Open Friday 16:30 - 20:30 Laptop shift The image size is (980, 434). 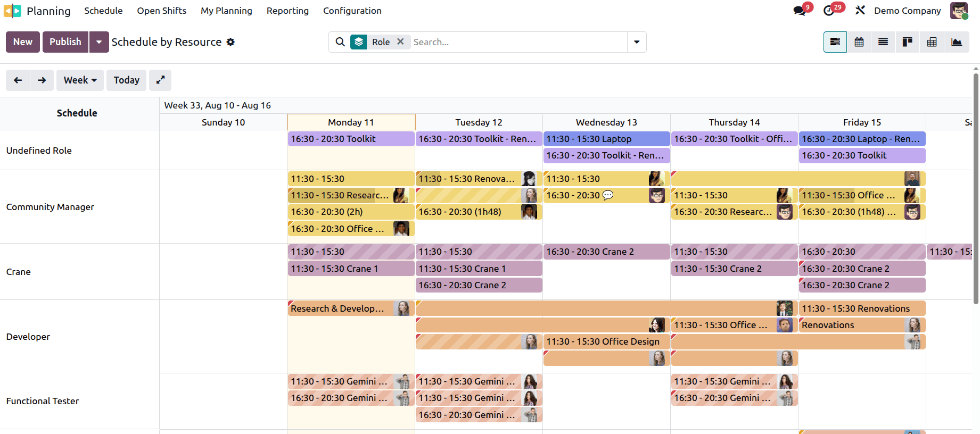coord(862,139)
